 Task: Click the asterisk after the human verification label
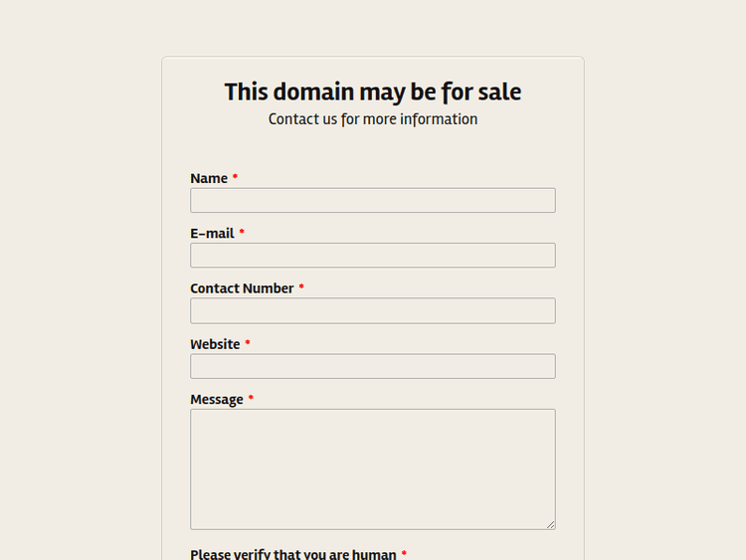(x=404, y=553)
